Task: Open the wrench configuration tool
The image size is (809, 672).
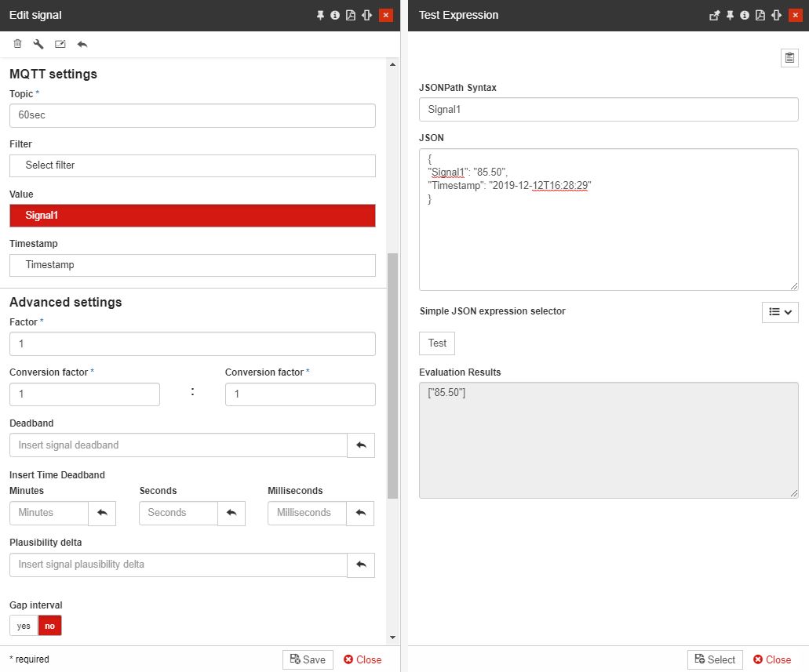Action: tap(38, 44)
